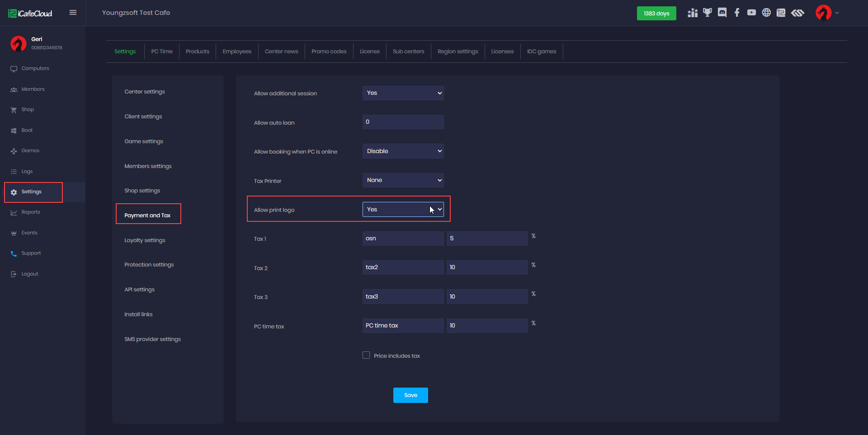Switch to the Promo codes tab
Viewport: 868px width, 435px height.
329,51
